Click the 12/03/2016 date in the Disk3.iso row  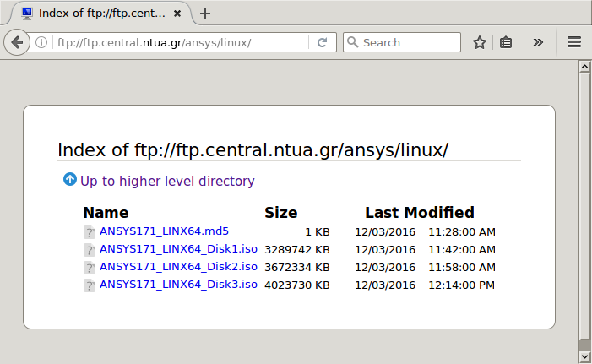coord(385,285)
